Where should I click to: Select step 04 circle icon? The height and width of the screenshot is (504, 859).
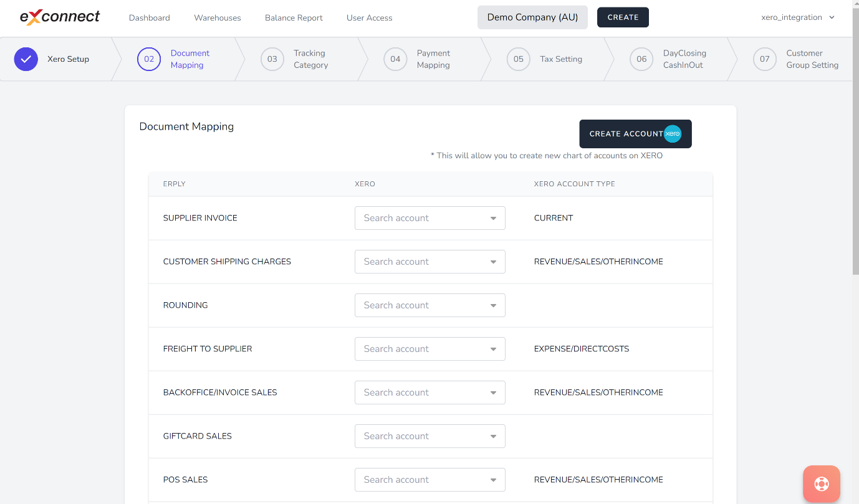[395, 59]
